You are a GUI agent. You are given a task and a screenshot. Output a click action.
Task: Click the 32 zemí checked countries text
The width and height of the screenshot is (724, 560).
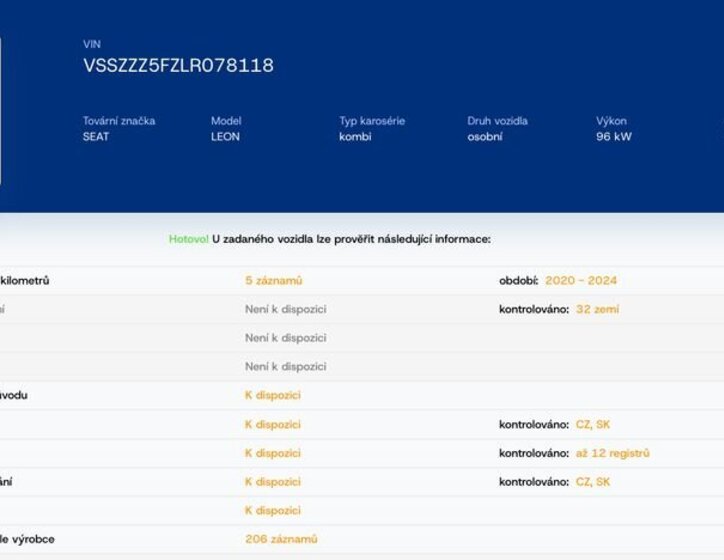pos(597,310)
